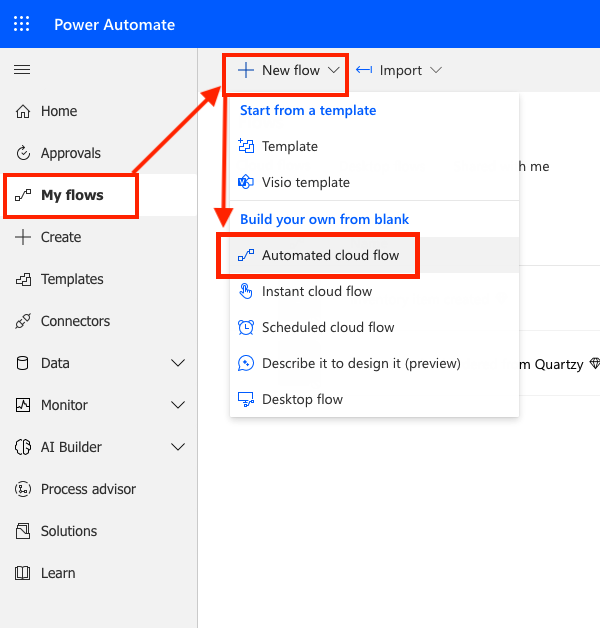The width and height of the screenshot is (600, 628).
Task: Click the 'm Quartzy' flow name text
Action: [551, 364]
